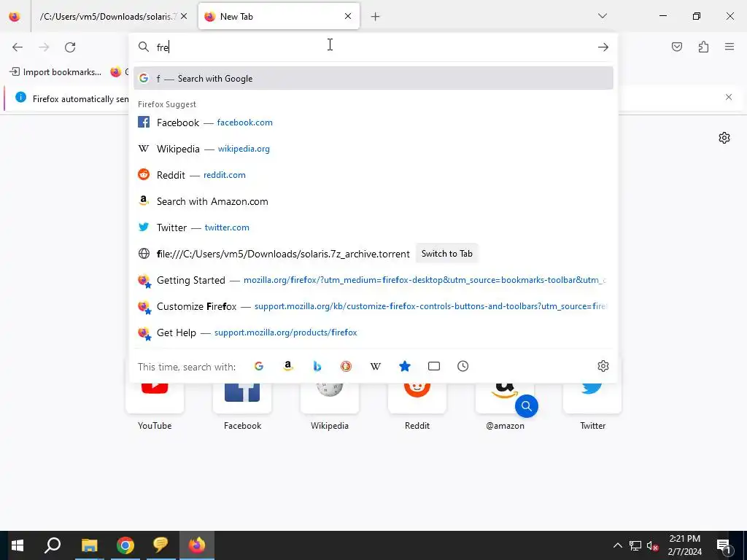Viewport: 747px width, 560px height.
Task: Open the network status tray icon
Action: 635,545
